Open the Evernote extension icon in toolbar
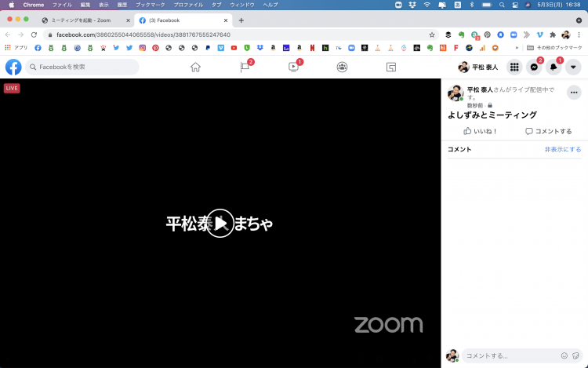 tap(461, 35)
